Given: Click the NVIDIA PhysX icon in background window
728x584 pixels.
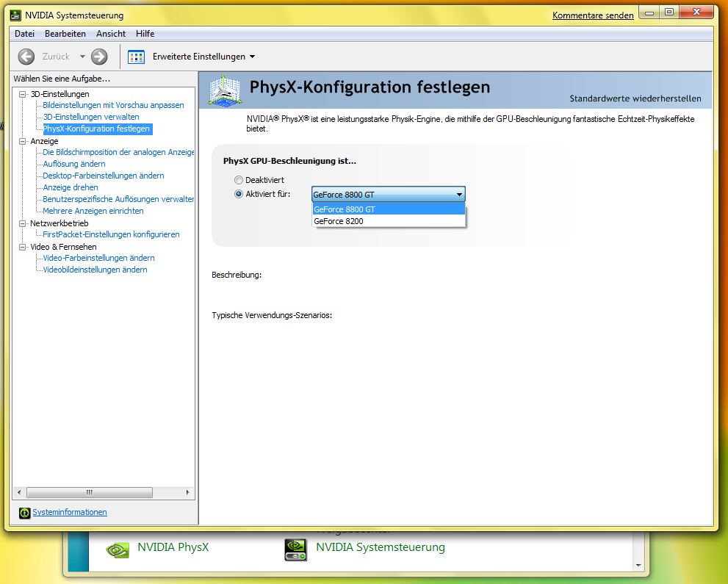Looking at the screenshot, I should click(118, 549).
